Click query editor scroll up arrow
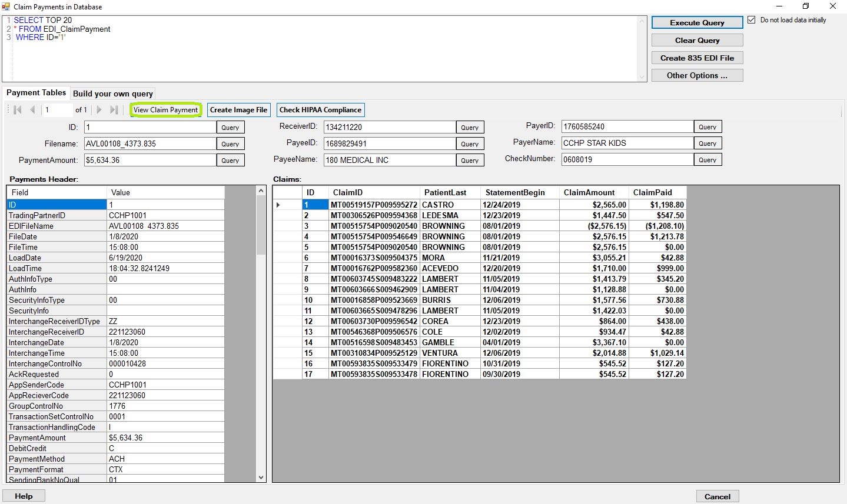The height and width of the screenshot is (504, 847). coord(642,21)
